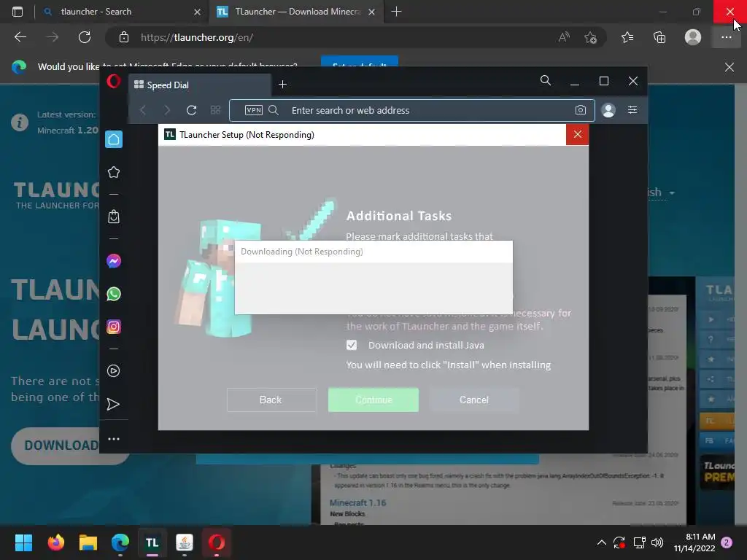Close tlauncher - Search tab in Edge
The image size is (747, 560).
point(197,12)
